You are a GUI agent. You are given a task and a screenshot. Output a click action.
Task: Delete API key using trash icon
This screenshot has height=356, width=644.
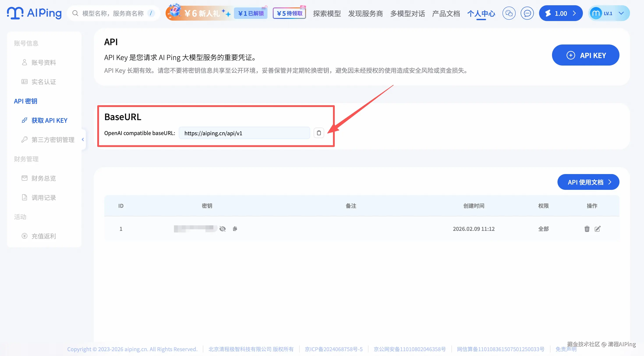pyautogui.click(x=587, y=229)
